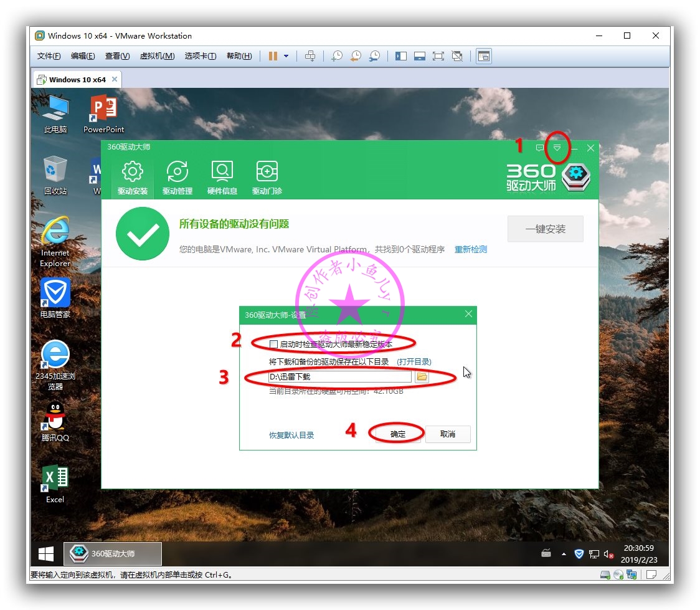Open the 编辑(E) menu
This screenshot has height=610, width=700.
coord(83,56)
